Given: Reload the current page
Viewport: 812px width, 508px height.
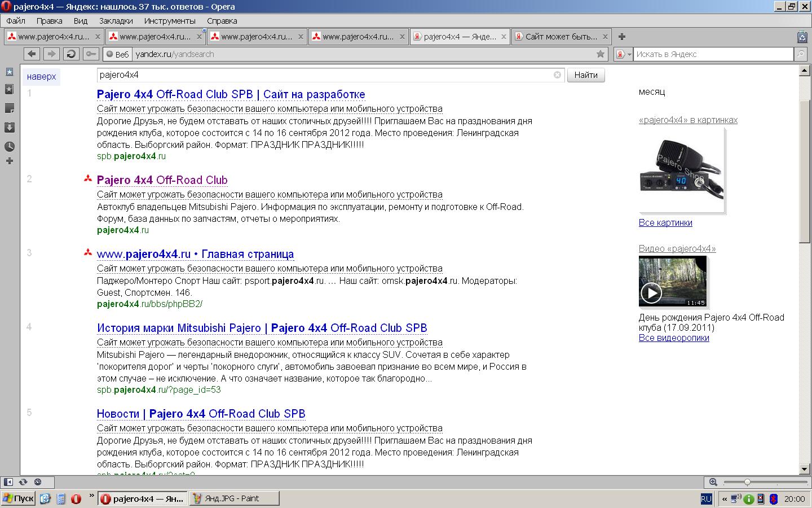Looking at the screenshot, I should (71, 54).
